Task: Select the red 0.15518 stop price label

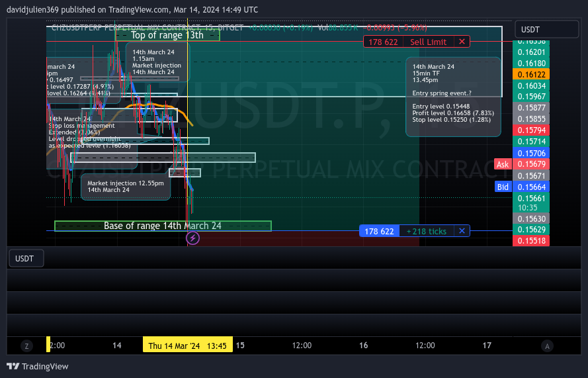Action: click(x=531, y=240)
